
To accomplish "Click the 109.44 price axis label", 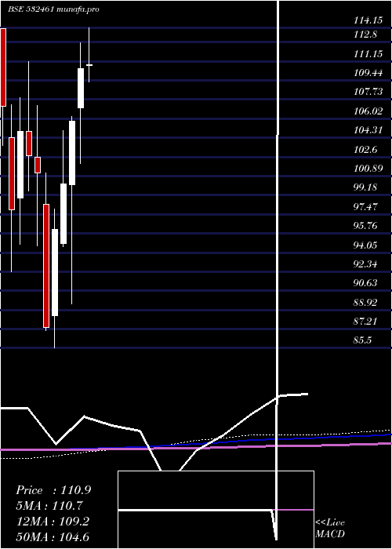I will pos(368,73).
